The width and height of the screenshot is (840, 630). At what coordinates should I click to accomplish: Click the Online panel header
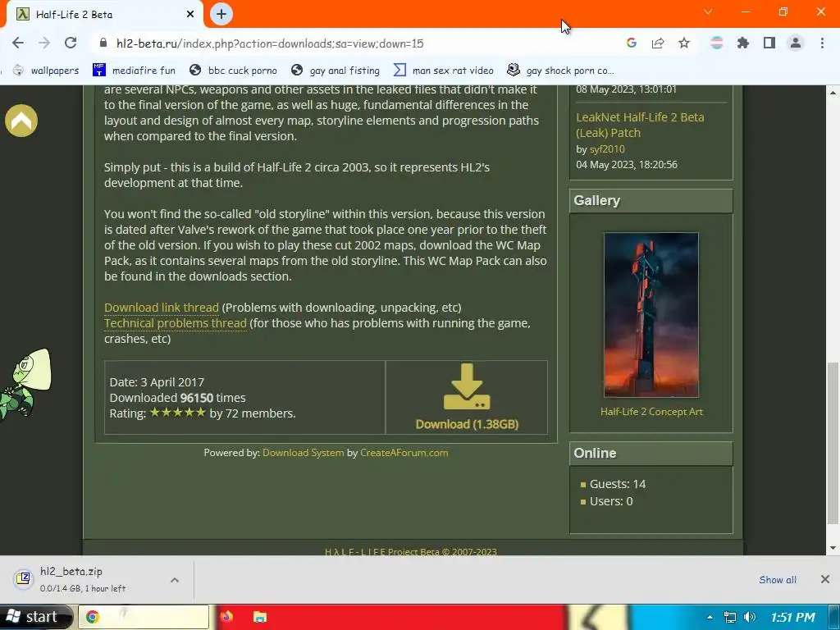click(x=651, y=453)
